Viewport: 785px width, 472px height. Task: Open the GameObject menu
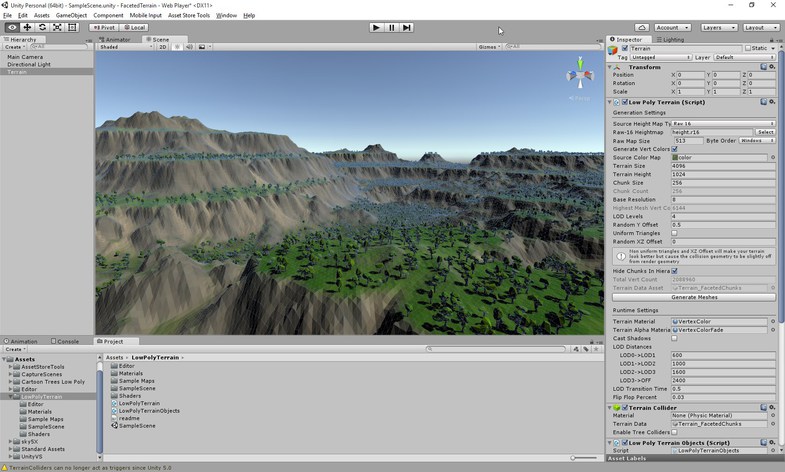(71, 16)
